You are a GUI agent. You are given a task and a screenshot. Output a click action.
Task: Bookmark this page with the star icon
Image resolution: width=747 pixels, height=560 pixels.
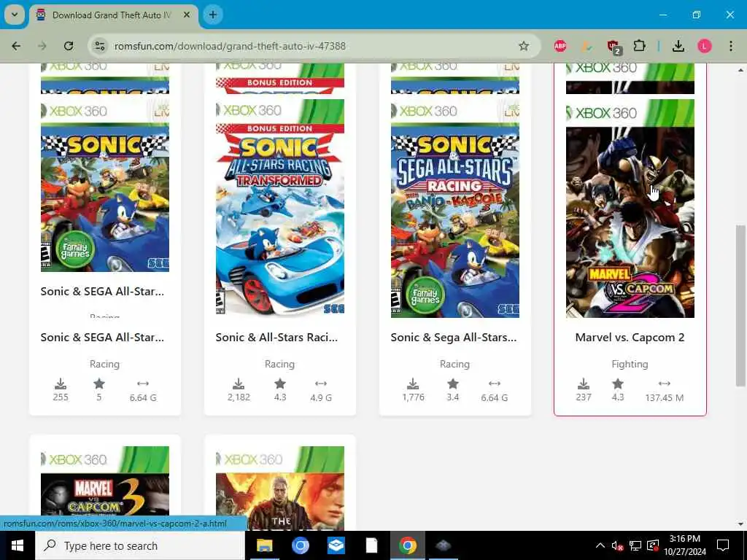(524, 46)
